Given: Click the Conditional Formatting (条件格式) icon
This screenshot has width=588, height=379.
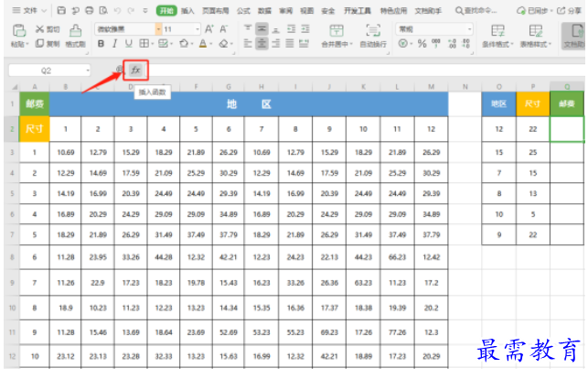Looking at the screenshot, I should 497,30.
